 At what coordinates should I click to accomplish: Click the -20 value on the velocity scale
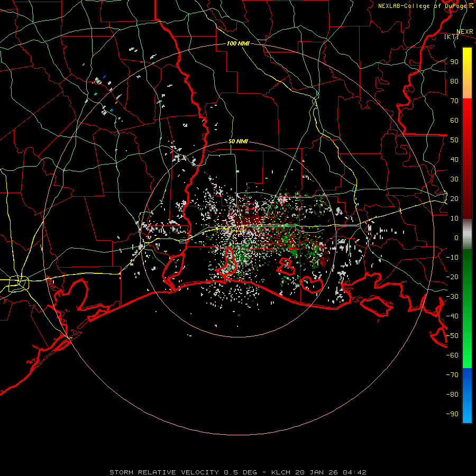tap(452, 277)
